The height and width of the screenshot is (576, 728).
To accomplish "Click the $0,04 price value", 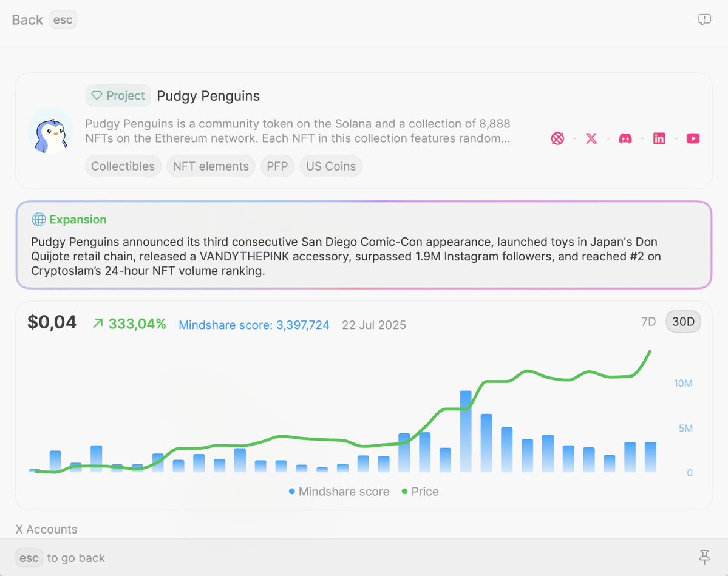I will 52,322.
